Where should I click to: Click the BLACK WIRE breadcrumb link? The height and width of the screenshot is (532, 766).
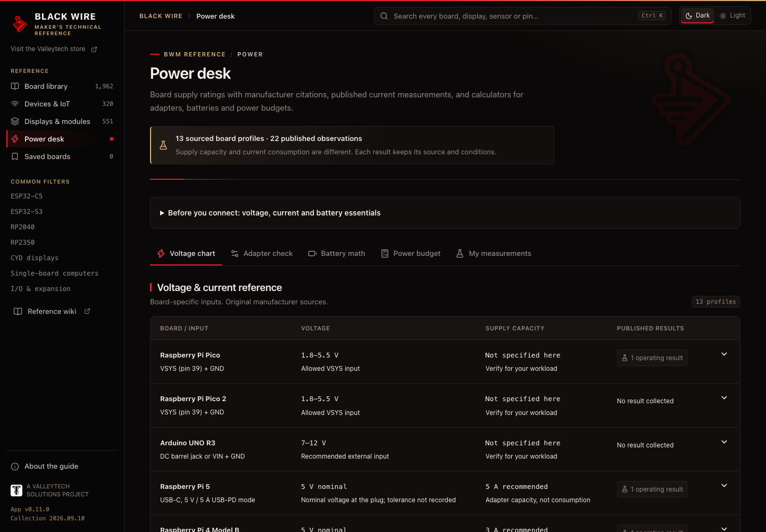[161, 16]
